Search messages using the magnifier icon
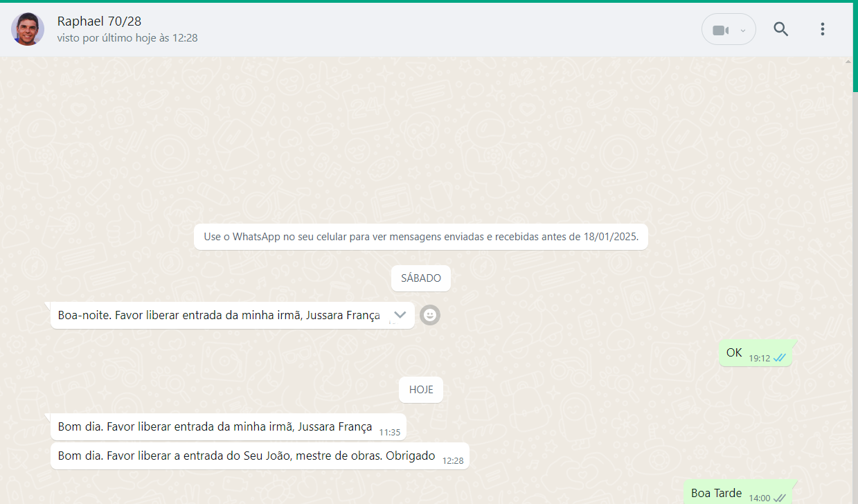858x504 pixels. point(780,29)
